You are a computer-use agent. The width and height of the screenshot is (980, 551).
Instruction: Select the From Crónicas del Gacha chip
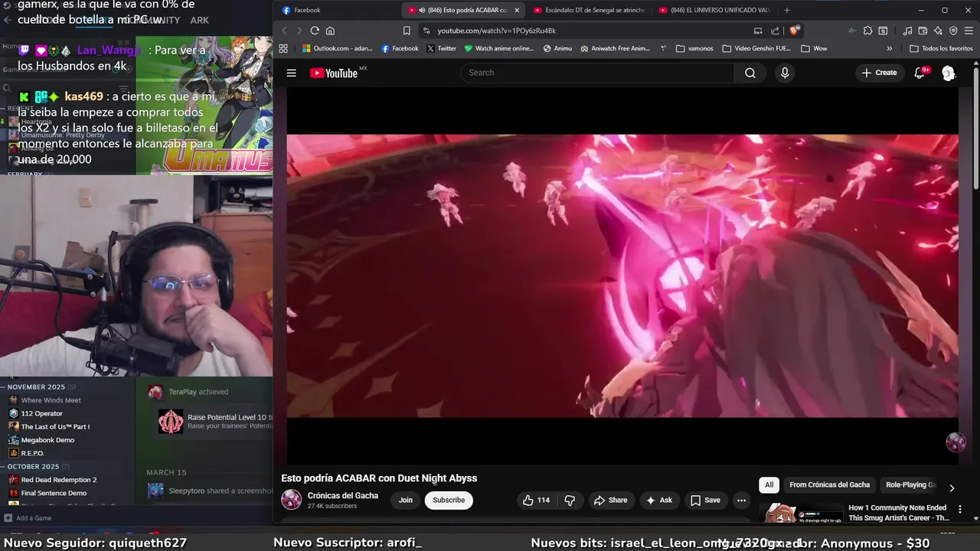tap(829, 484)
